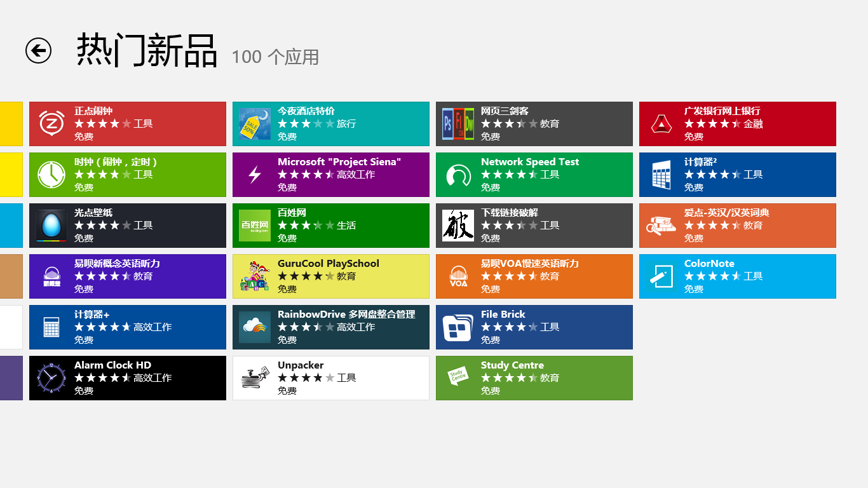This screenshot has height=488, width=868.
Task: Click the Unpacker star rating
Action: (x=306, y=377)
